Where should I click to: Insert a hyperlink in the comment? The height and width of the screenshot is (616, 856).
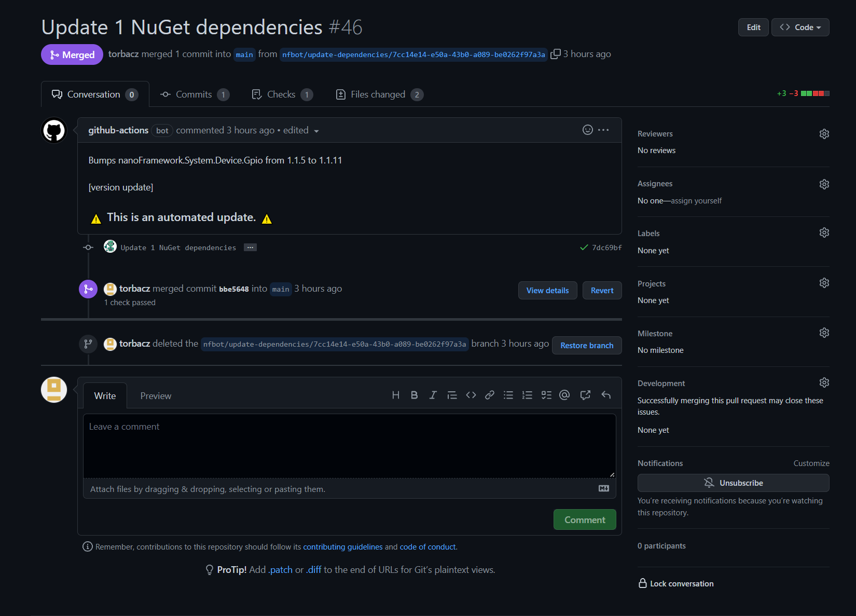[x=489, y=394]
